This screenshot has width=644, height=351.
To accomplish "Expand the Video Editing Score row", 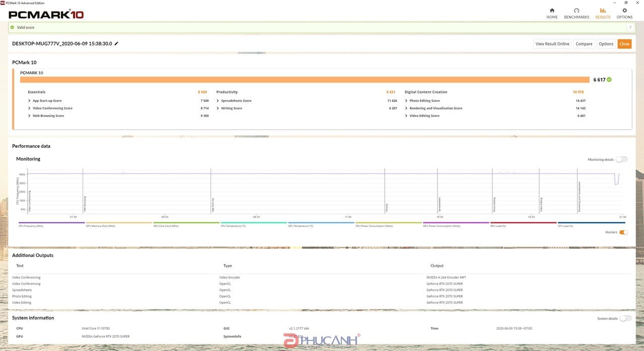I will 406,116.
